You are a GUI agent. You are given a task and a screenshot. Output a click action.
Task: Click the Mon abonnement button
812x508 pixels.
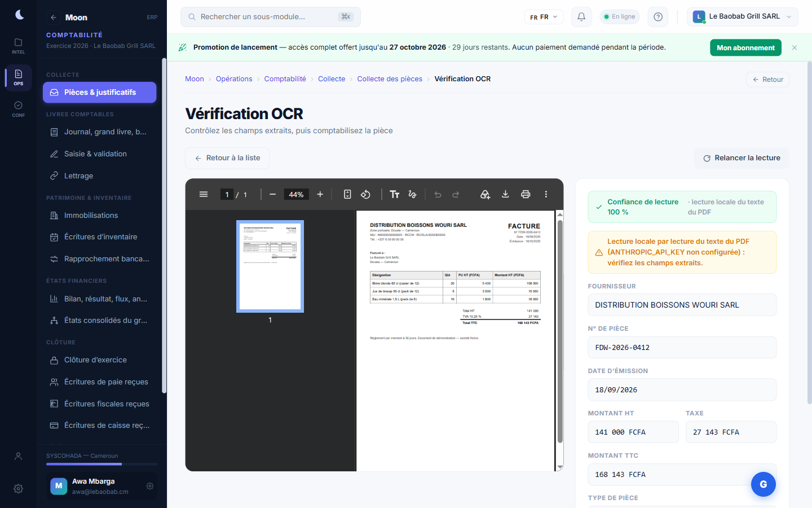(745, 48)
